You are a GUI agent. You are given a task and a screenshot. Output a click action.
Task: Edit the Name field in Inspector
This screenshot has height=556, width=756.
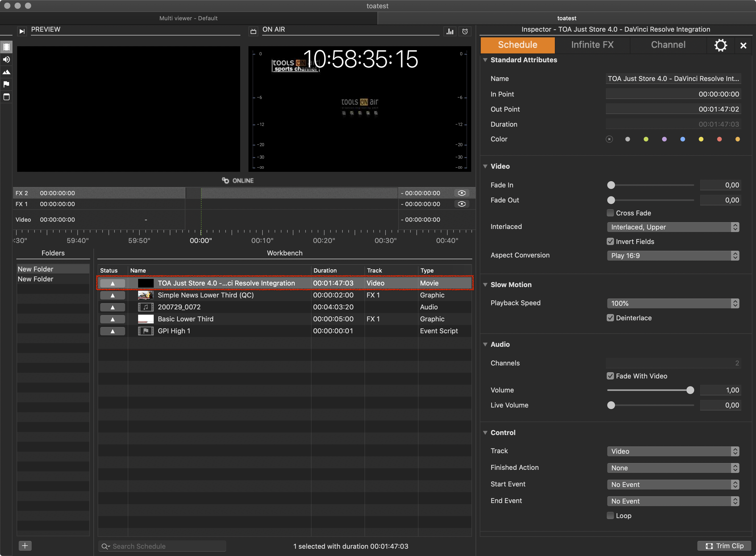(673, 79)
